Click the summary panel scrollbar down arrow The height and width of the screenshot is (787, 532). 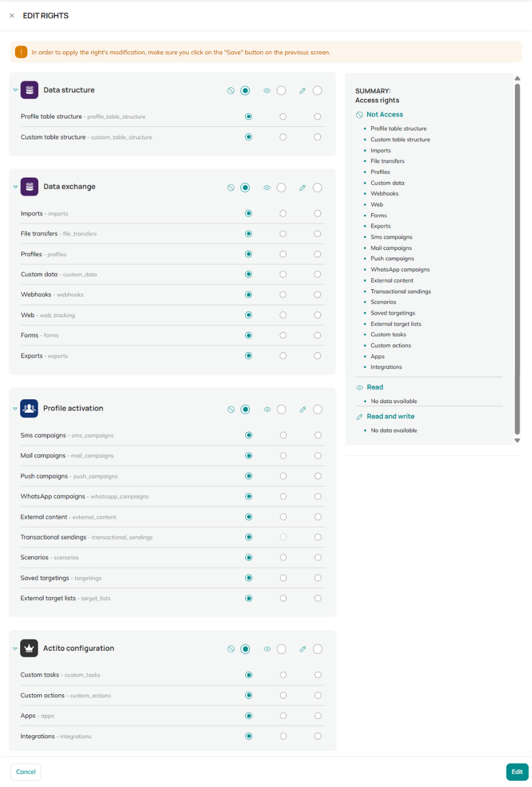pos(517,441)
